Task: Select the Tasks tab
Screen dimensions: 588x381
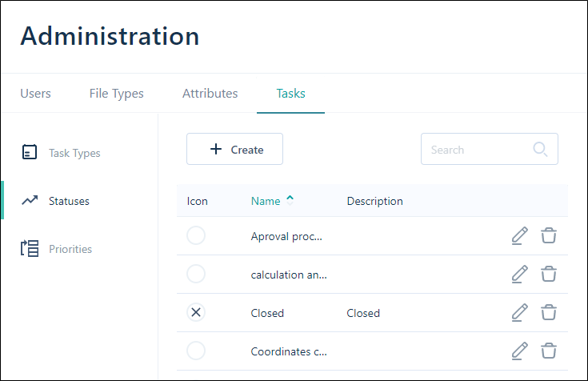Action: click(x=290, y=94)
